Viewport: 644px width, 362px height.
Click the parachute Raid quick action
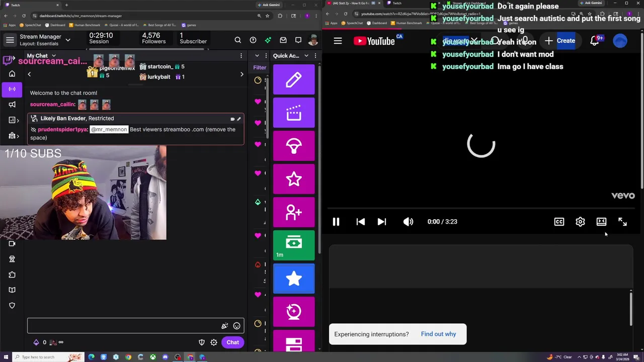294,146
